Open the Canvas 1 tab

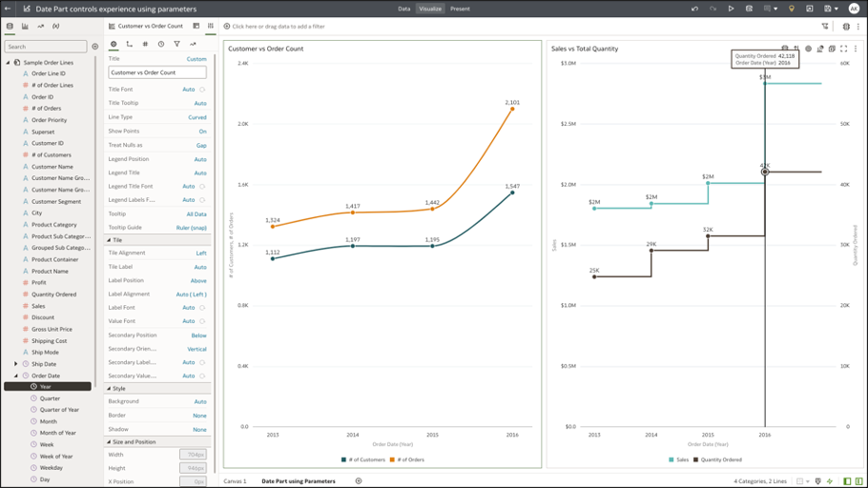(x=235, y=481)
